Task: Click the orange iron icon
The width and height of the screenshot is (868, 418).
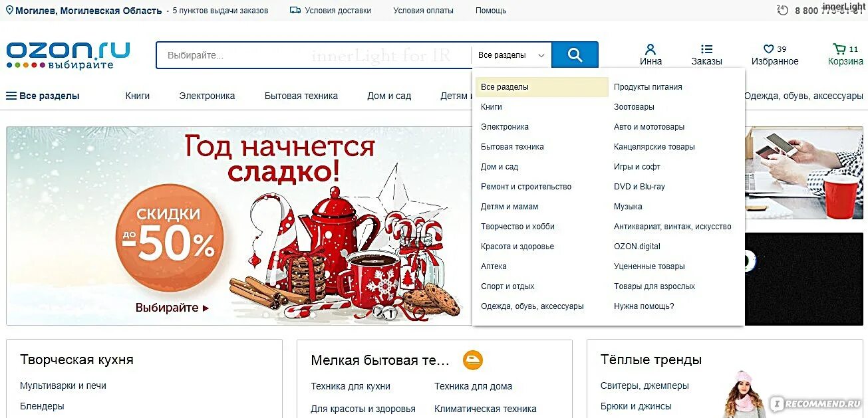Action: 473,360
